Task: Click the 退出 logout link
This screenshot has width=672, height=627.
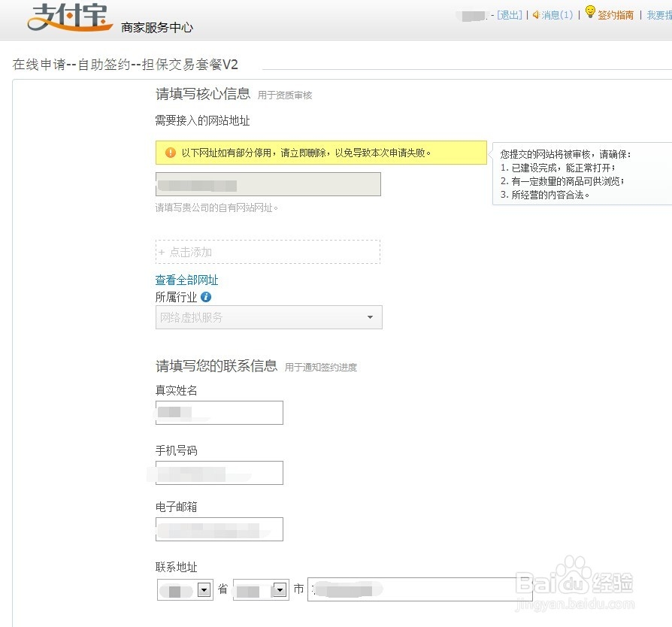Action: (x=508, y=14)
